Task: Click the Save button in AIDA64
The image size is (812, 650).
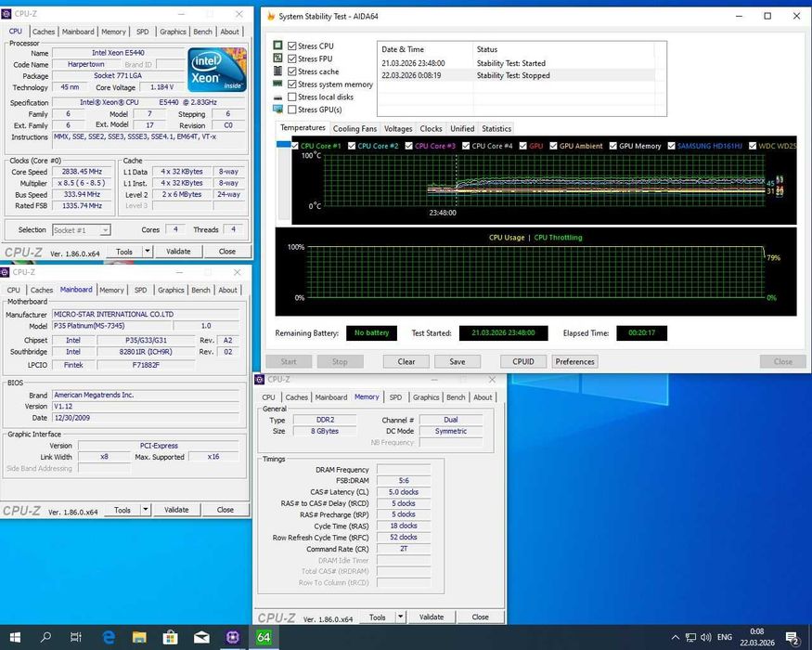Action: coord(458,362)
